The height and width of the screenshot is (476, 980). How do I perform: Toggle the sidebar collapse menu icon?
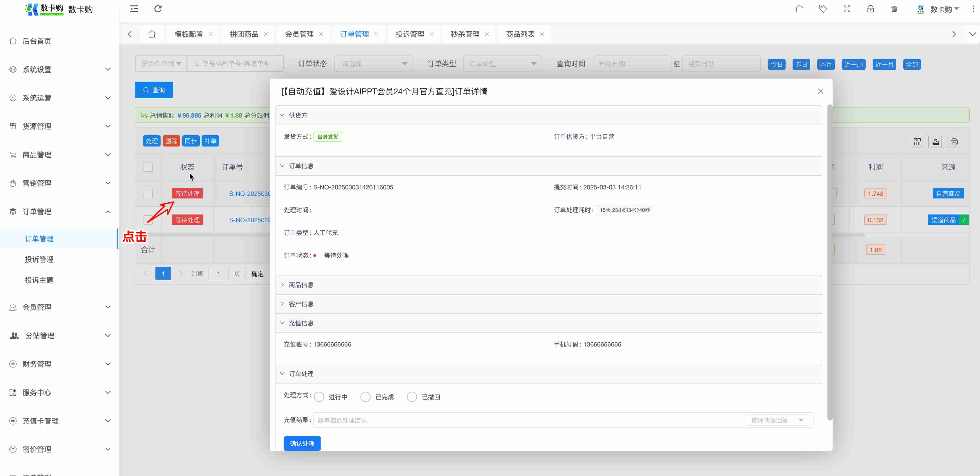(x=134, y=9)
